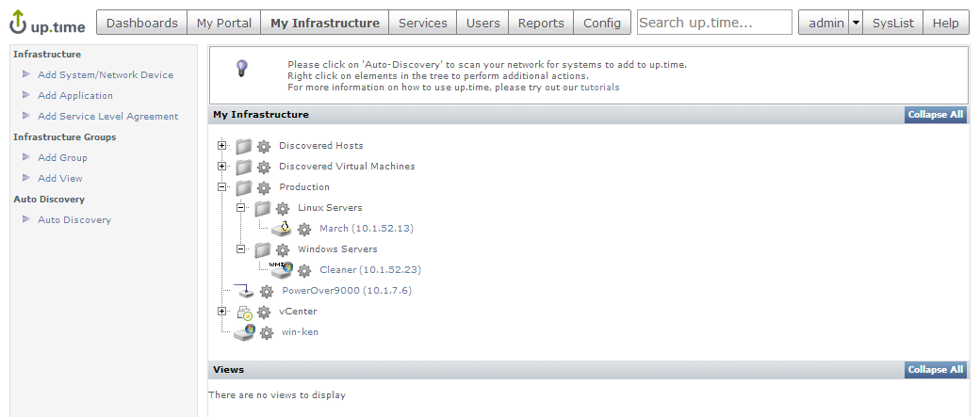This screenshot has height=417, width=980.
Task: Open the admin dropdown arrow
Action: [856, 23]
